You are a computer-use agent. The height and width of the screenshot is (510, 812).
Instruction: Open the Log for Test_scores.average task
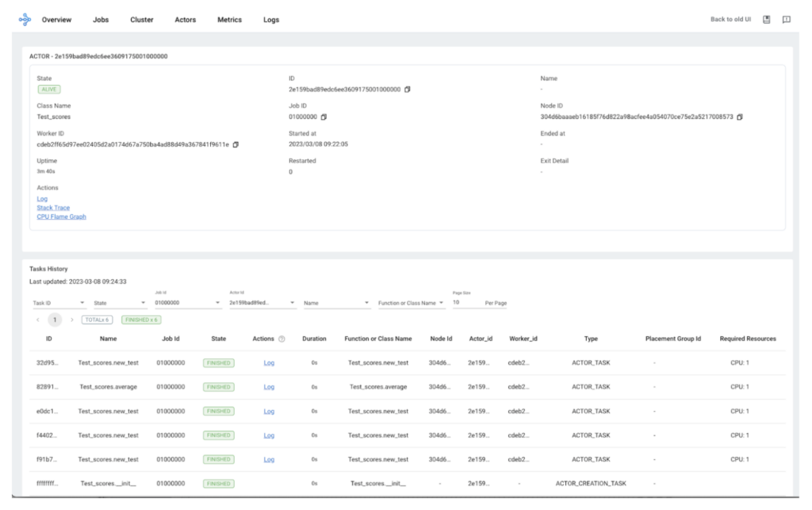(x=270, y=388)
